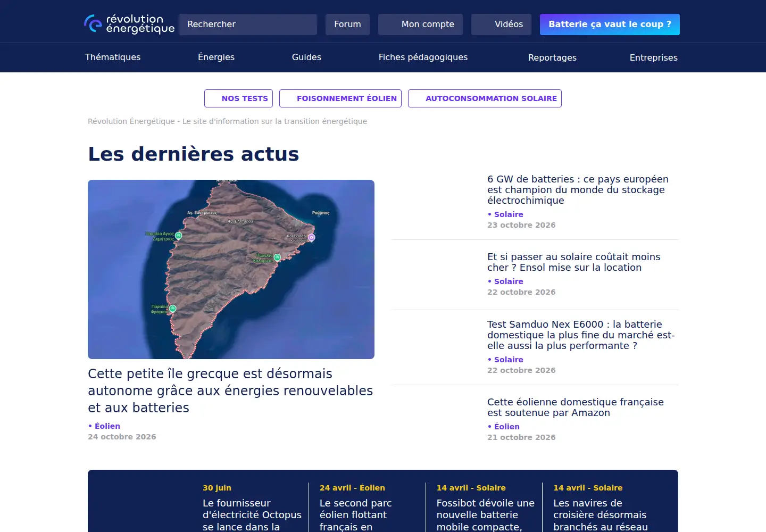766x532 pixels.
Task: Open the Amazon-backed domestic wind turbine article
Action: [x=576, y=408]
